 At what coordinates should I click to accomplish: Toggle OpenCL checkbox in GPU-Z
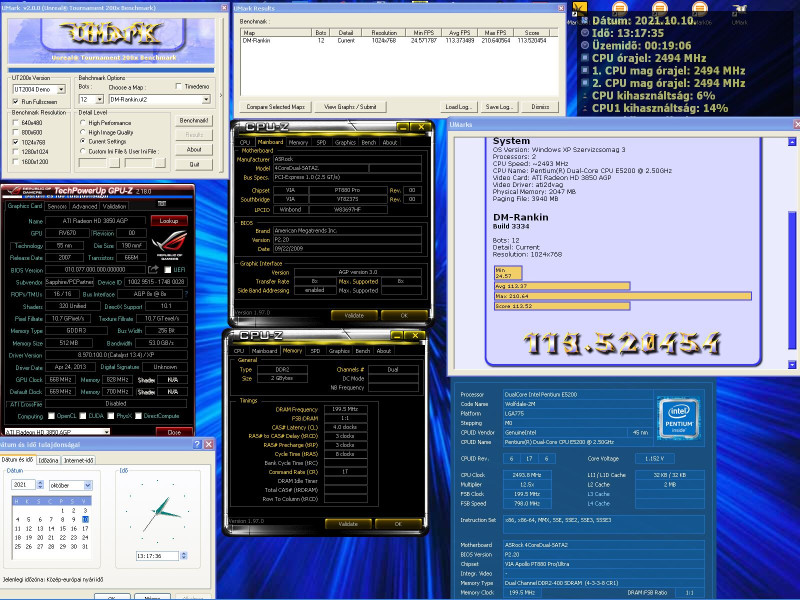tap(51, 416)
